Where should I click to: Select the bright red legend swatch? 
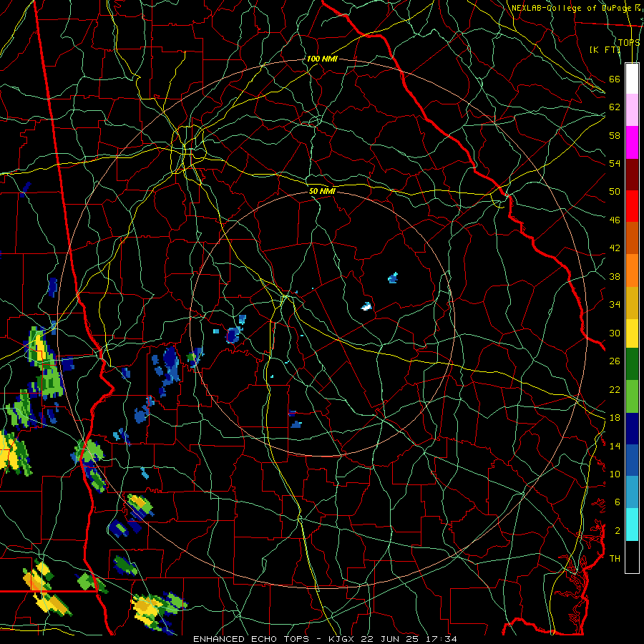[x=632, y=206]
